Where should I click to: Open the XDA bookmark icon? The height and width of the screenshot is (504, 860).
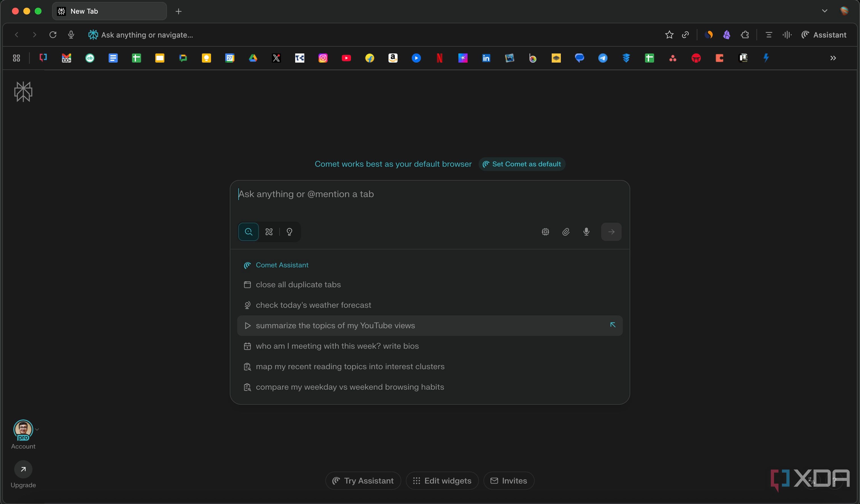[43, 58]
